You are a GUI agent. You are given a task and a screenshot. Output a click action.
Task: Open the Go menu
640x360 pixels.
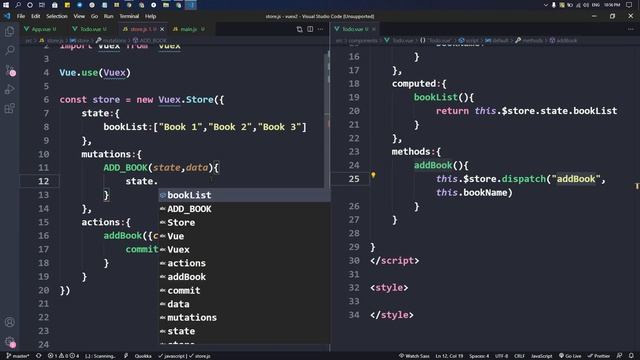[x=94, y=16]
